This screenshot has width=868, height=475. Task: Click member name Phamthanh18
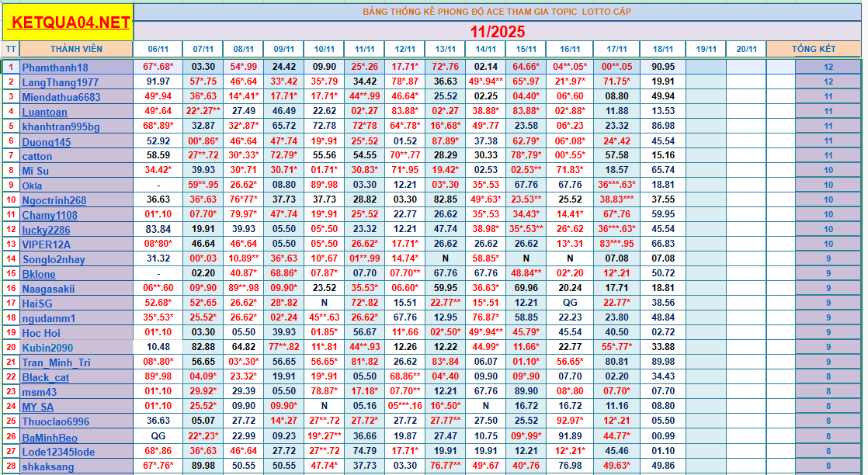[55, 68]
